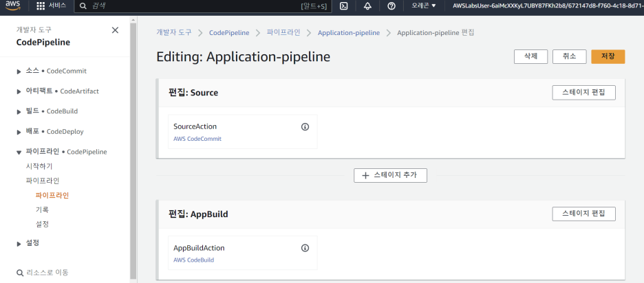Open CloudShell terminal icon in top bar
This screenshot has width=644, height=283.
[x=345, y=6]
